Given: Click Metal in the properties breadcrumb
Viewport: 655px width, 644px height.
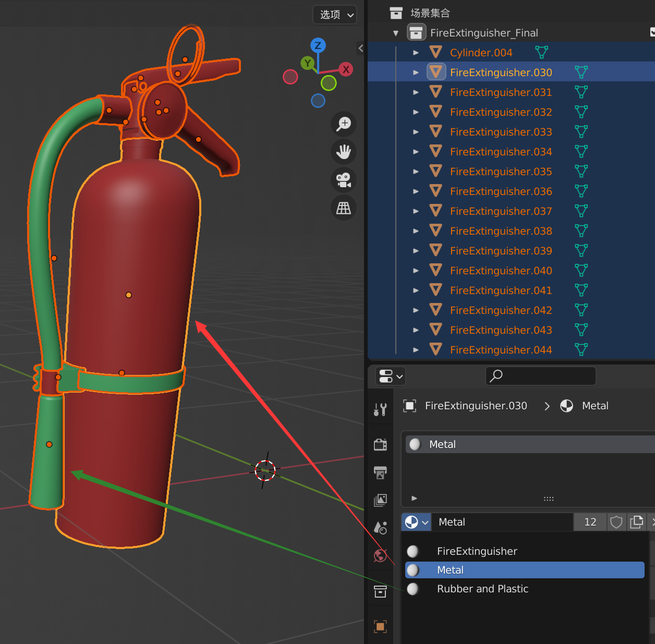Looking at the screenshot, I should [595, 406].
